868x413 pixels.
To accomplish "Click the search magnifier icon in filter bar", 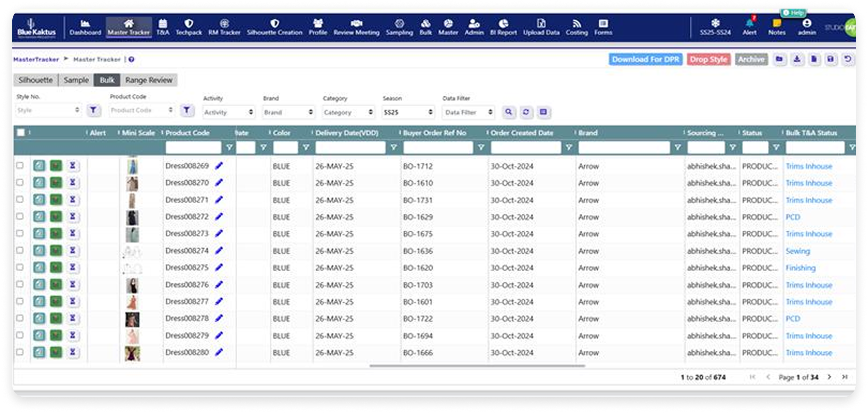I will pyautogui.click(x=509, y=112).
